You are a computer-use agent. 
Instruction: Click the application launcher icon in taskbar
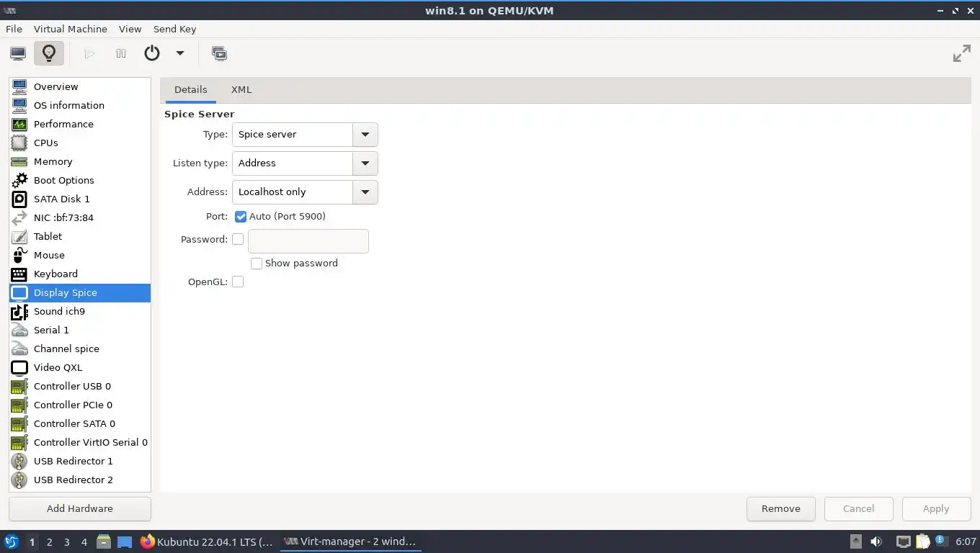pos(11,541)
